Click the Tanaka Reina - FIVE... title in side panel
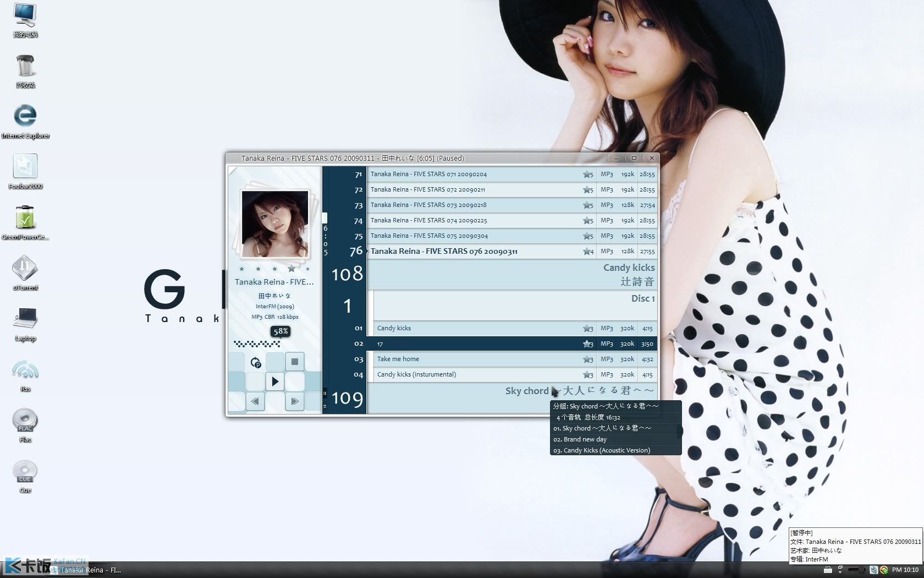Image resolution: width=924 pixels, height=578 pixels. 274,282
